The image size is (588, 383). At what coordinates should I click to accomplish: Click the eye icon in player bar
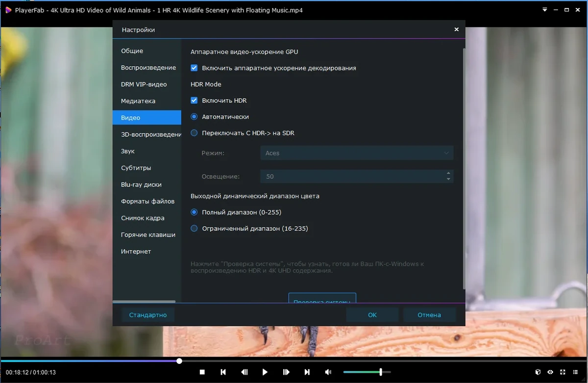(550, 372)
